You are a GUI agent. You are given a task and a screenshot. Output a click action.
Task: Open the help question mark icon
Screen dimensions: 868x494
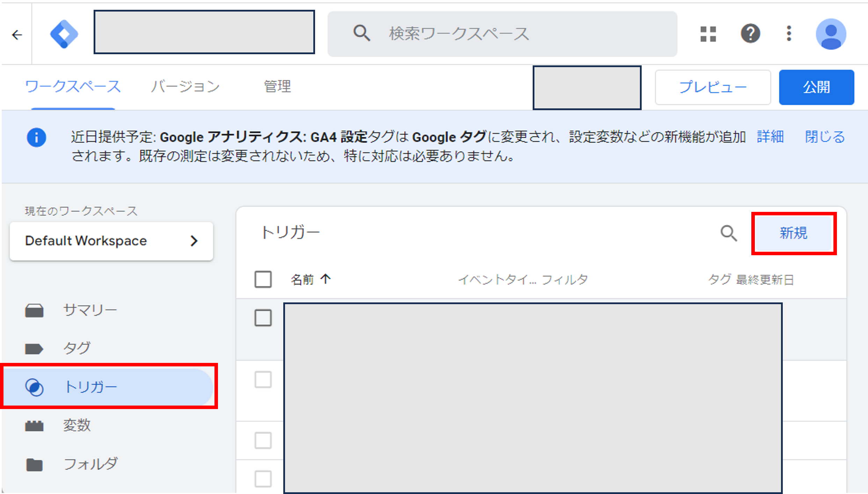(x=750, y=34)
